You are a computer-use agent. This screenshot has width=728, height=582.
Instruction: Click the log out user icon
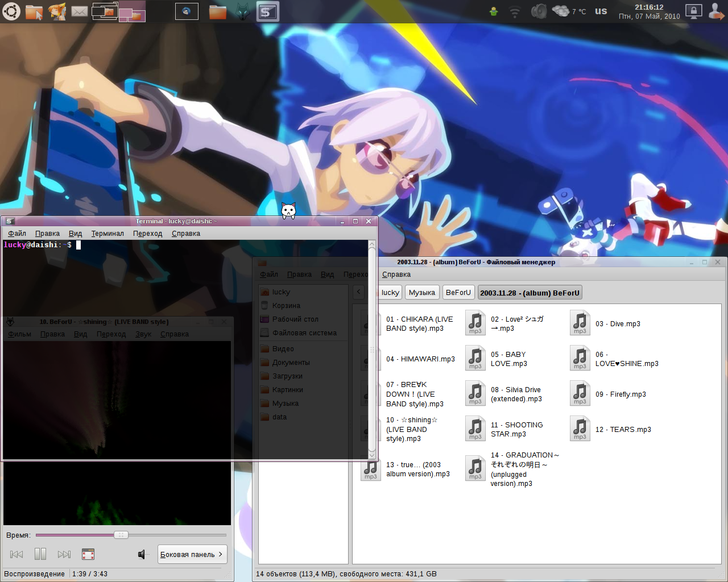[716, 11]
